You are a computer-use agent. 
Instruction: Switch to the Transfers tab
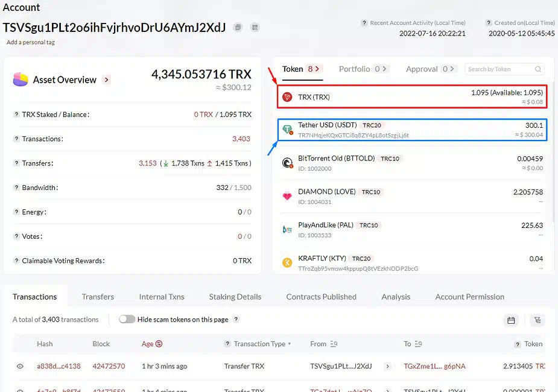pos(98,297)
